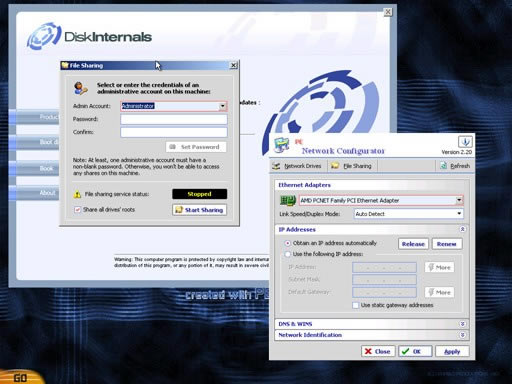Image resolution: width=512 pixels, height=384 pixels.
Task: Open File Sharing in the Network Configurator toolbar
Action: [351, 166]
